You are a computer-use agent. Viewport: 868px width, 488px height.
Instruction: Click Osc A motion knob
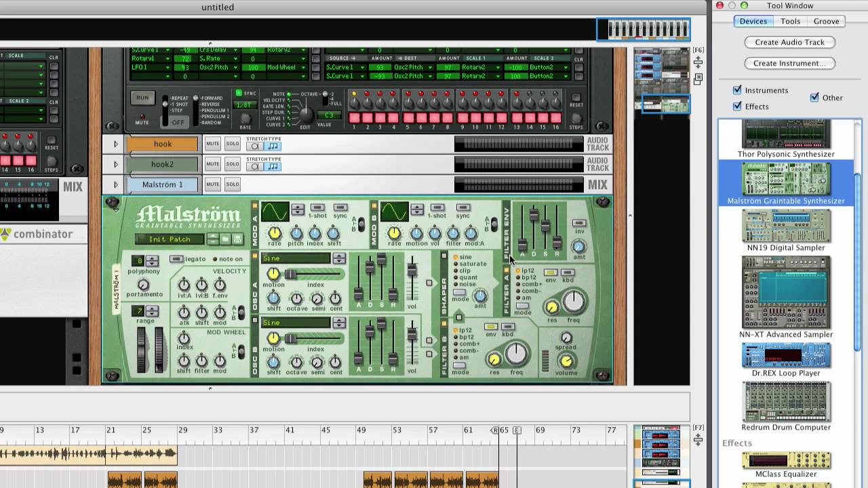(273, 273)
